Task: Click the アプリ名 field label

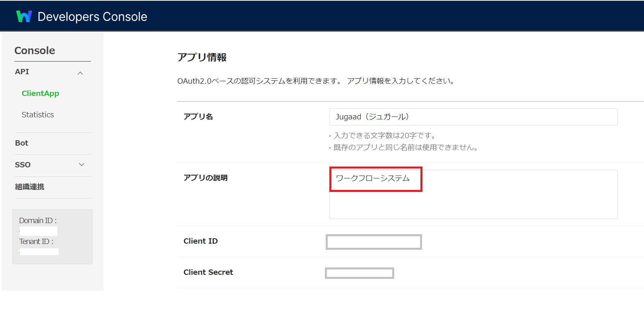Action: [198, 117]
